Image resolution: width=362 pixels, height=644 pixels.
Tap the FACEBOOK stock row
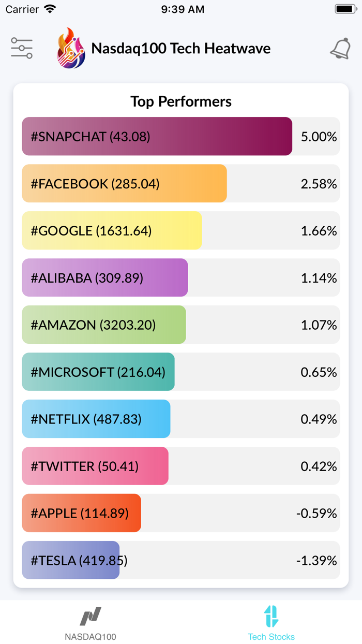[124, 183]
